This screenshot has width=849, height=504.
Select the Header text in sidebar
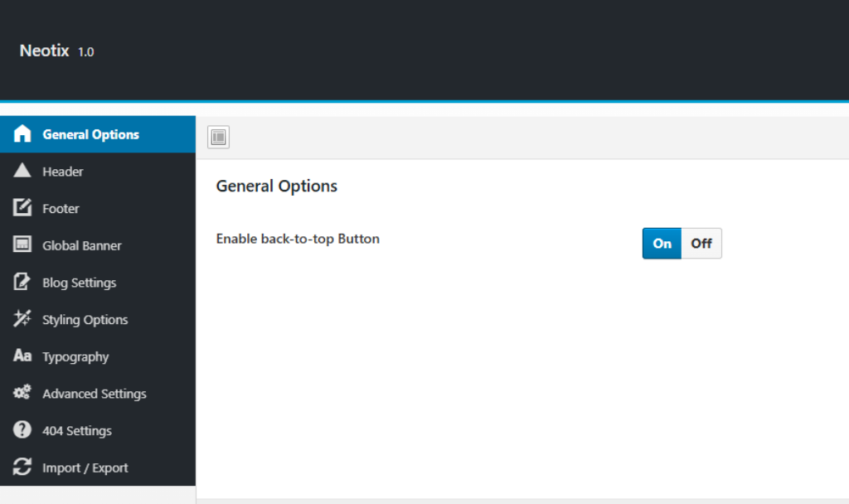pos(63,172)
